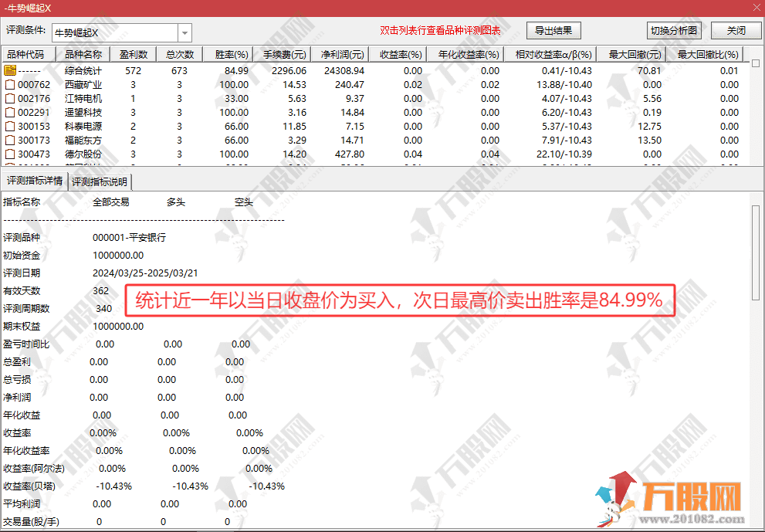
Task: Click the icon beside stock 300153
Action: [10, 127]
